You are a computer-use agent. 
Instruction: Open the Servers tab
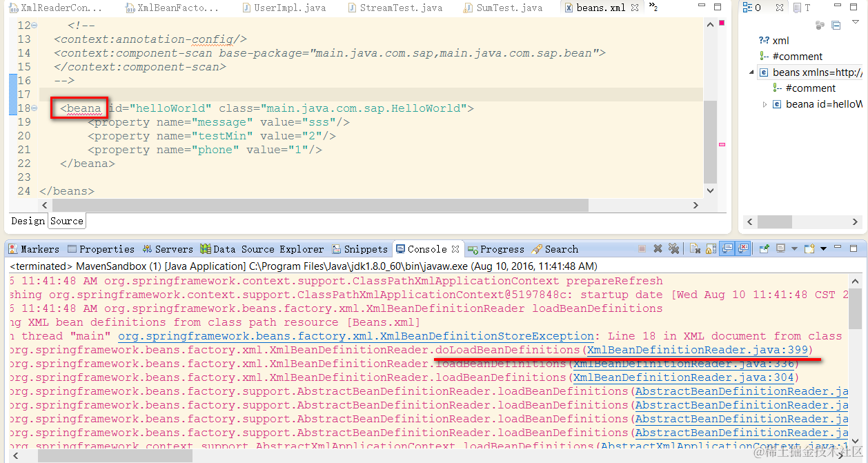pos(168,249)
